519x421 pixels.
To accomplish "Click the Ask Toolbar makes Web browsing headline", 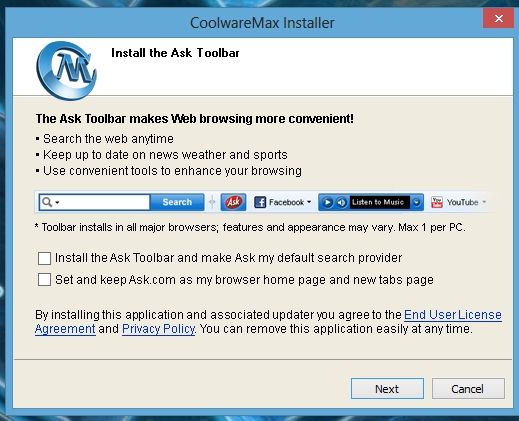I will click(195, 119).
